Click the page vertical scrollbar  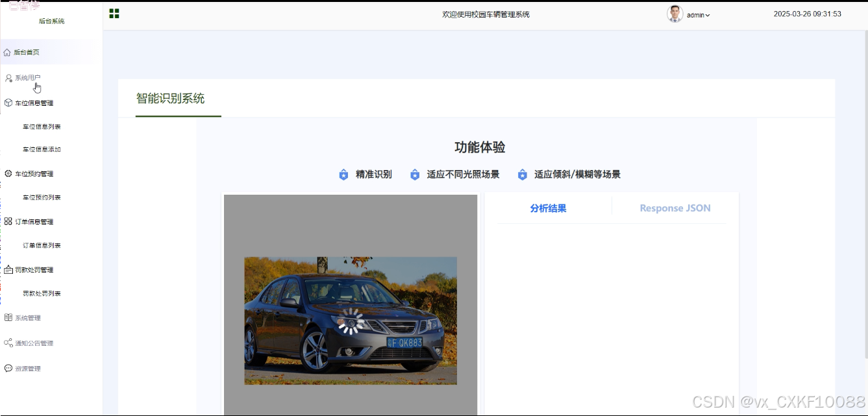(865, 195)
